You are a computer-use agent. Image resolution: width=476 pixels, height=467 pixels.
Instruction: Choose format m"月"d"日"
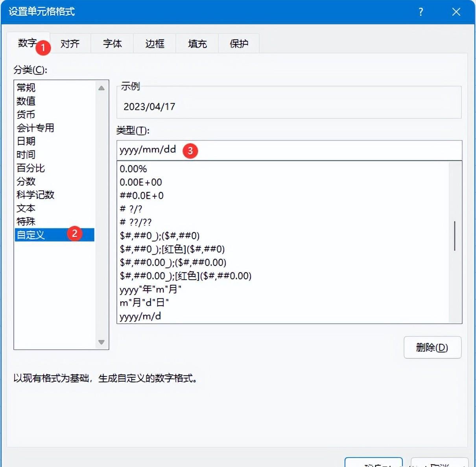[x=283, y=303]
